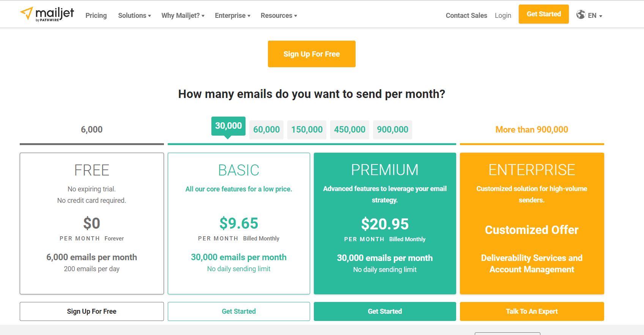Go to the Pricing page
The width and height of the screenshot is (644, 335).
pyautogui.click(x=96, y=16)
